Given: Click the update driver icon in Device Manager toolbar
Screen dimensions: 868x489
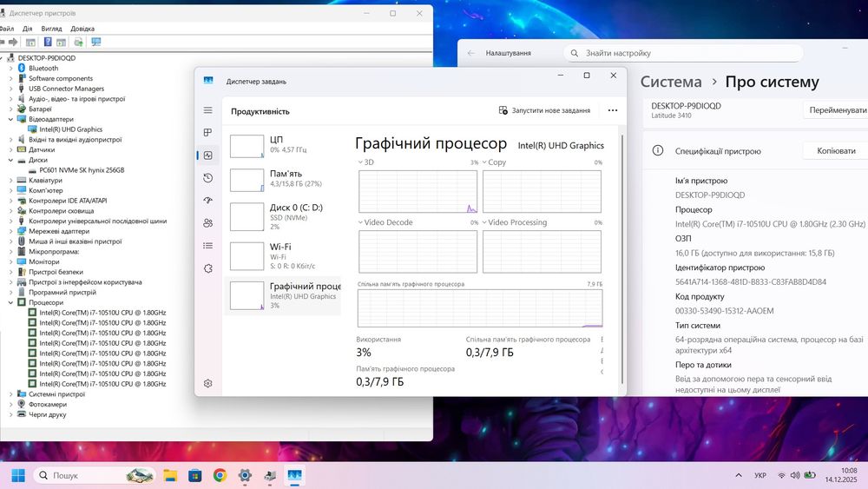Looking at the screenshot, I should pyautogui.click(x=79, y=42).
